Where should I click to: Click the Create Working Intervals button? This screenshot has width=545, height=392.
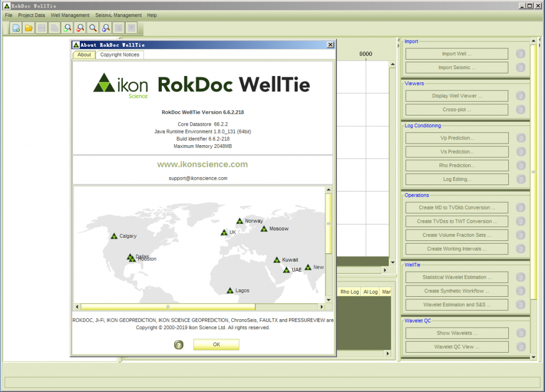tap(457, 249)
